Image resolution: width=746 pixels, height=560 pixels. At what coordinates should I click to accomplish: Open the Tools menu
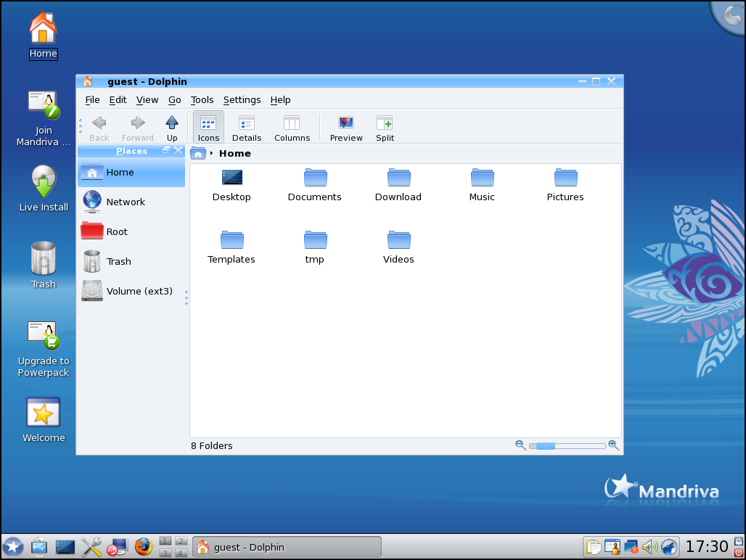202,100
